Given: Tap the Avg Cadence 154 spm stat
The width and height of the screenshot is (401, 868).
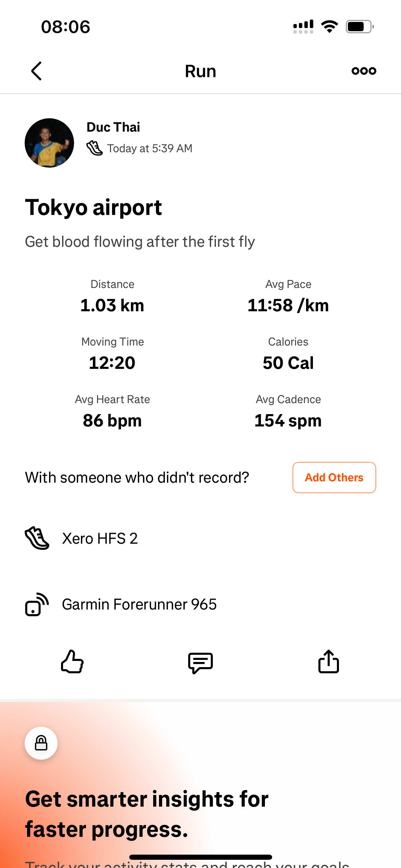Looking at the screenshot, I should point(288,420).
